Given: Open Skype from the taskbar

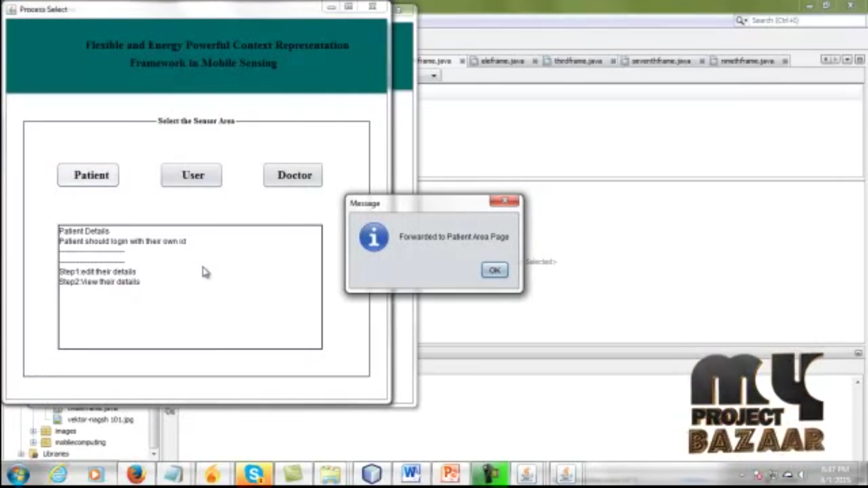Looking at the screenshot, I should click(x=253, y=474).
